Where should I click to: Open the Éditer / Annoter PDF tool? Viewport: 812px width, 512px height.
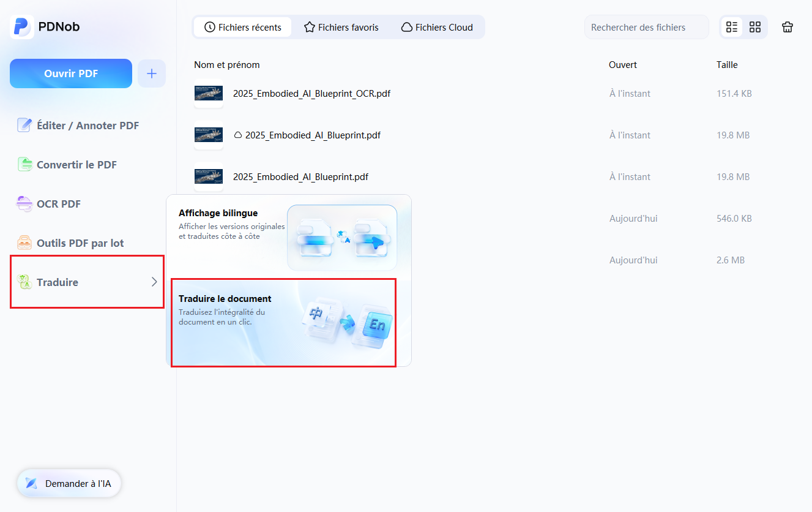tap(78, 126)
